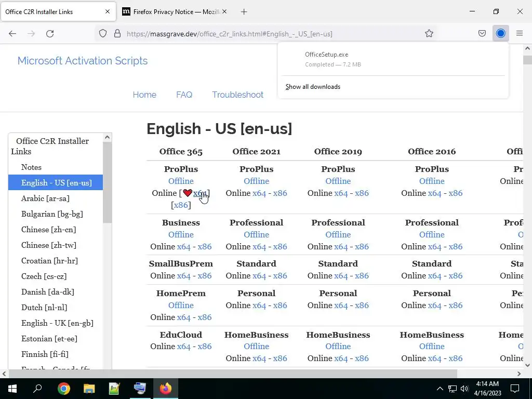Click the horizontal page scrollbar right arrow
This screenshot has width=532, height=399.
coord(519,374)
